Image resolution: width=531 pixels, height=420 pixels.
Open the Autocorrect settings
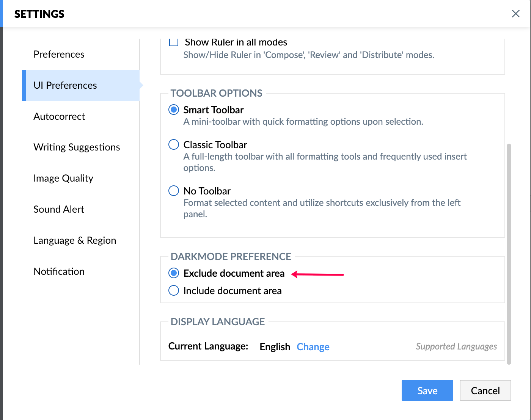(x=59, y=116)
